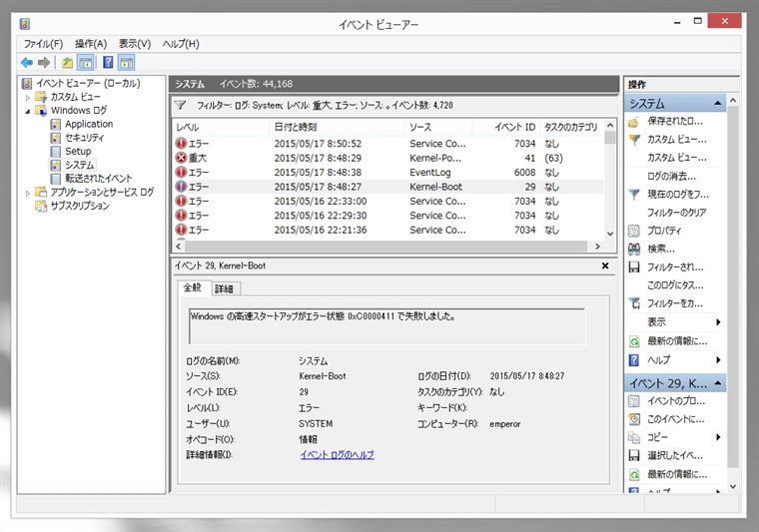Click the first カスタム ビュー funnel icon in actions
The width and height of the screenshot is (759, 532).
[633, 140]
